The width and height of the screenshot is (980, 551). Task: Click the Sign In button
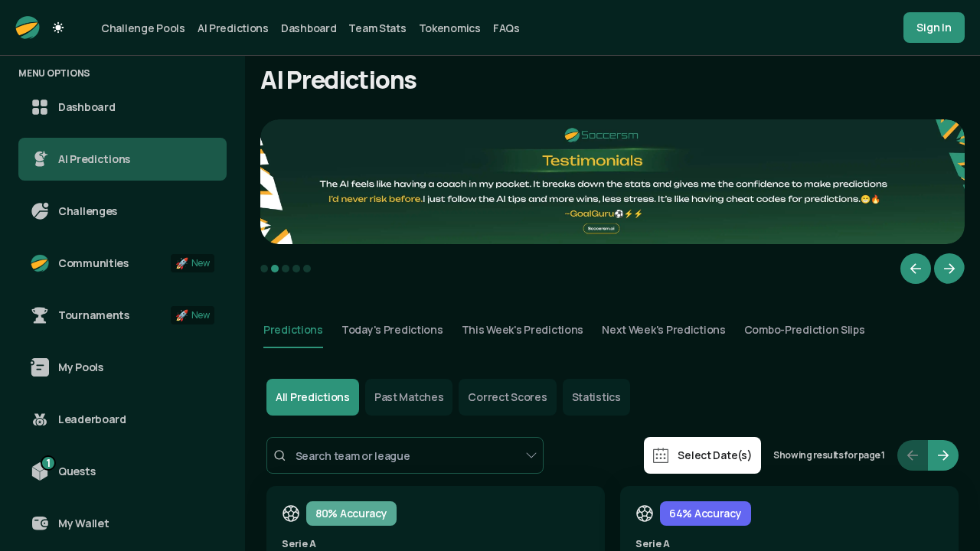(933, 28)
